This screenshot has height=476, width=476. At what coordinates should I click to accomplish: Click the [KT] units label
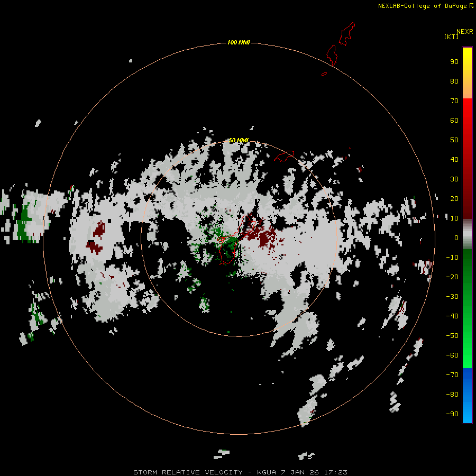pos(451,36)
